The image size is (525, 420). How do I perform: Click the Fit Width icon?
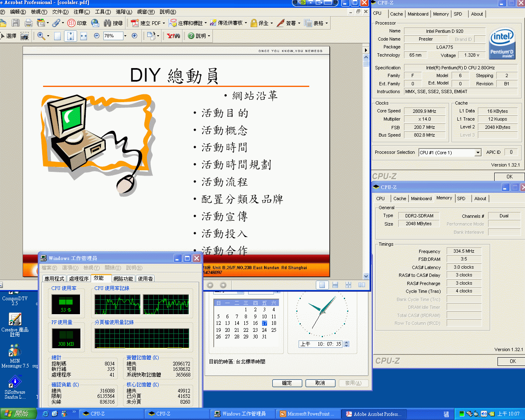(84, 36)
